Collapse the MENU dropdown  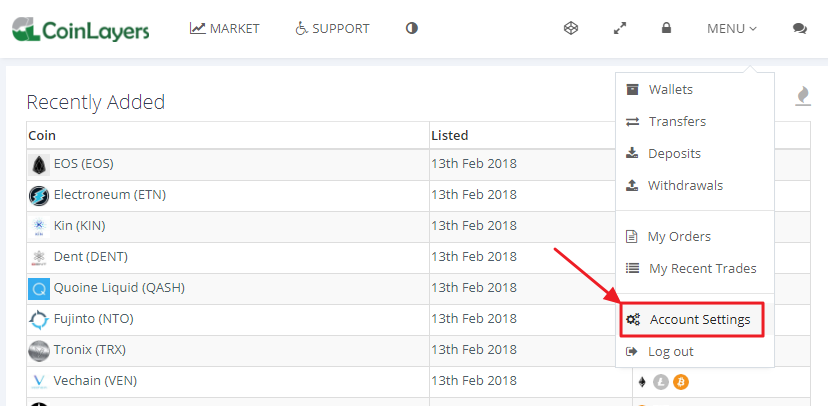pos(732,29)
